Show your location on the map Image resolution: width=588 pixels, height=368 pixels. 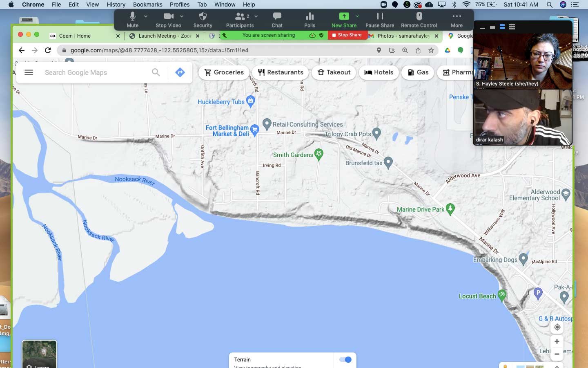click(557, 327)
